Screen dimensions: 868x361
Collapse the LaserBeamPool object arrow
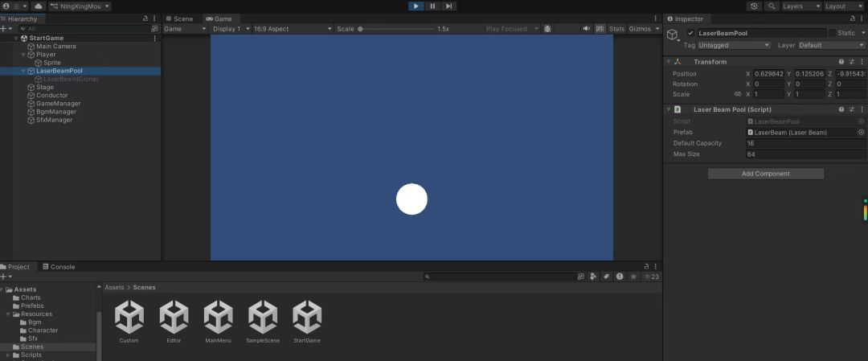(x=23, y=71)
